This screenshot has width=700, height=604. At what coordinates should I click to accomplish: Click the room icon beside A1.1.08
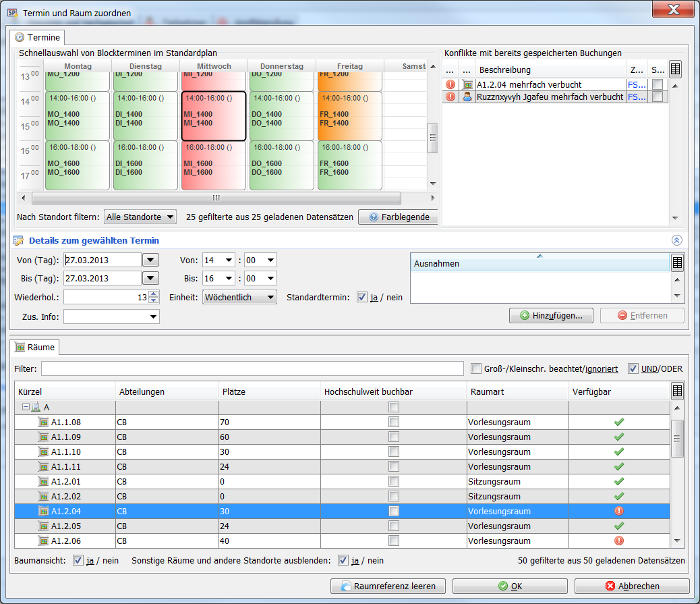(x=43, y=422)
